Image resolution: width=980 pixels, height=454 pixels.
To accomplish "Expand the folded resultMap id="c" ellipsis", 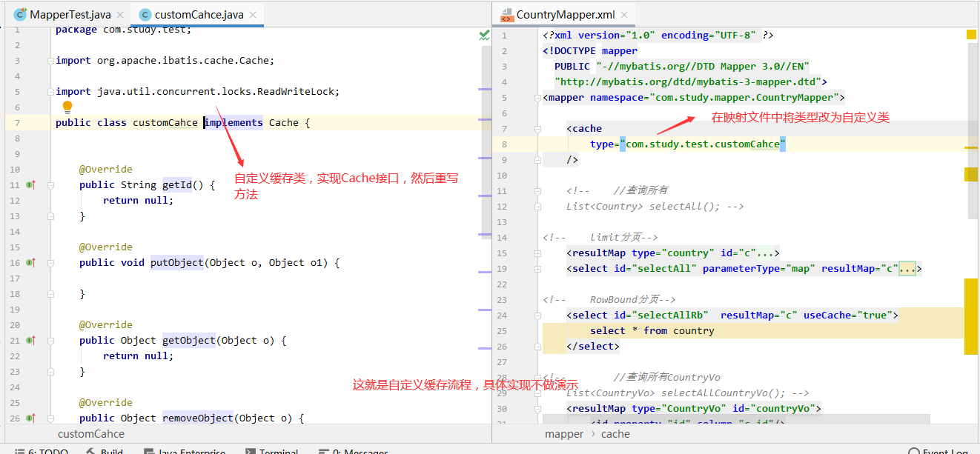I will [x=765, y=253].
